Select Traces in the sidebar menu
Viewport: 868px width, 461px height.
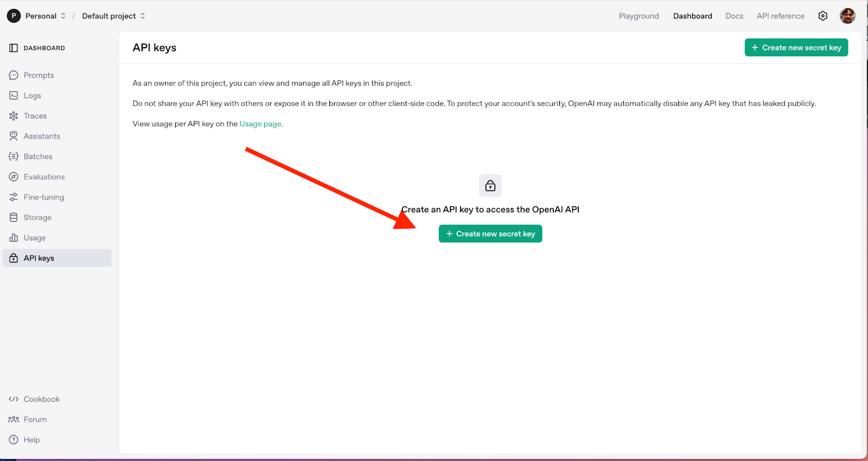click(57, 116)
